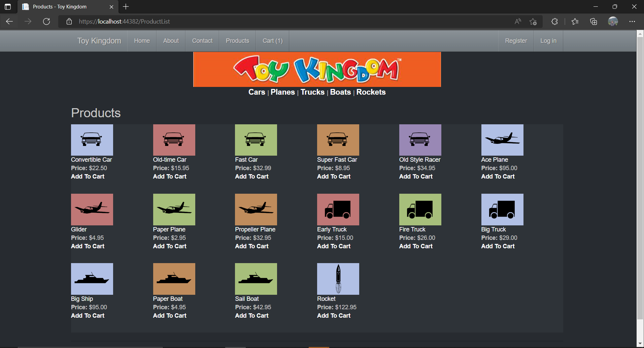Viewport: 644px width, 348px height.
Task: Open the browser extensions icon
Action: 554,22
